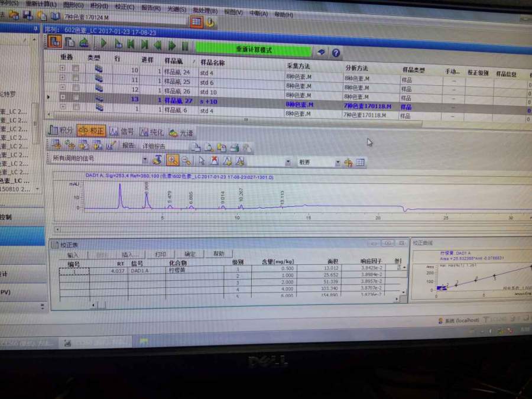Open the blank dropdown left of 概要
This screenshot has width=532, height=399.
point(288,162)
